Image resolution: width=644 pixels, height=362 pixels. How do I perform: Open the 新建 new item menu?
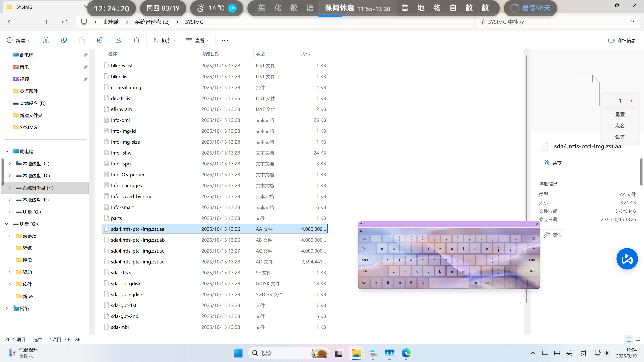point(18,40)
